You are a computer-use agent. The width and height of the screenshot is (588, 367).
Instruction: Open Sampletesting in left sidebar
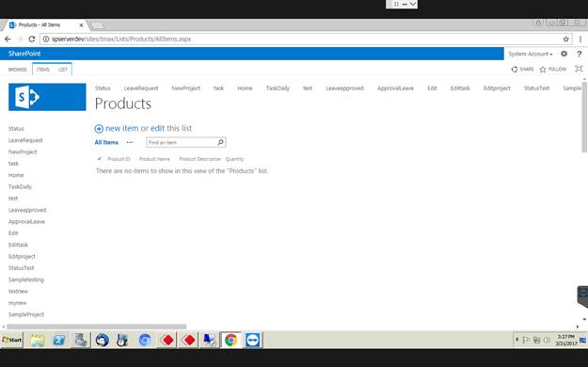(x=26, y=279)
